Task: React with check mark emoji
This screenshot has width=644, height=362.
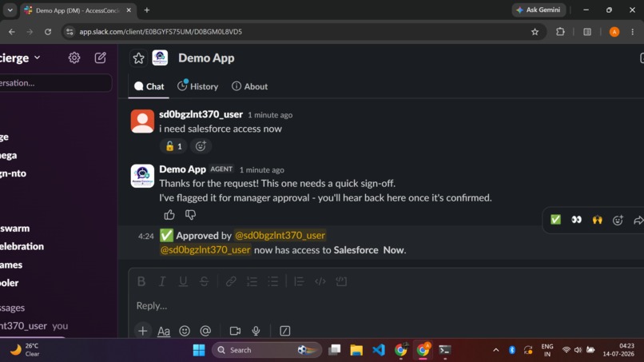Action: pos(555,220)
